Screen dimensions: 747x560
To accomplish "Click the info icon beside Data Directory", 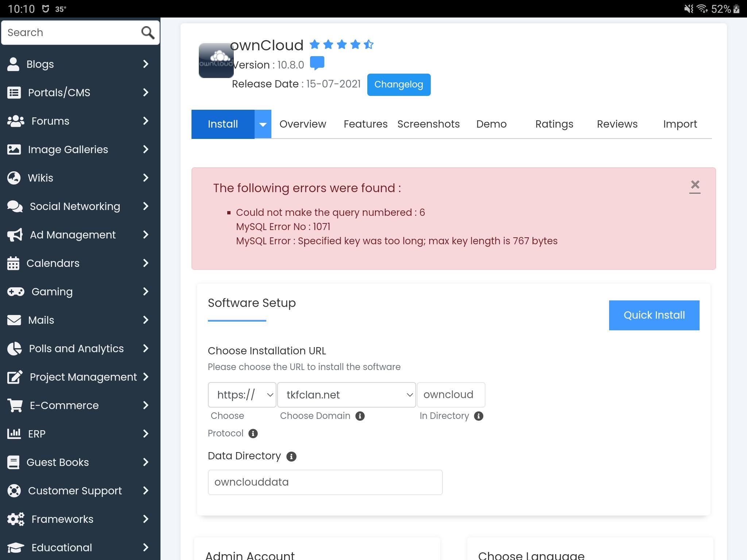I will 291,456.
